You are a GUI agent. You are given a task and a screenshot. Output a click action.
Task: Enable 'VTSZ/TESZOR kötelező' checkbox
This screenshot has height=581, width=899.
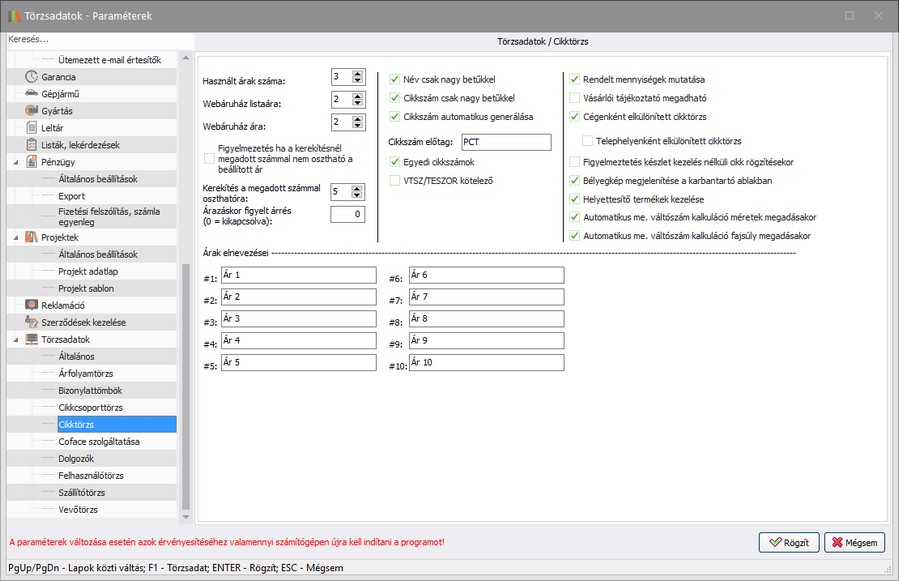[x=395, y=180]
